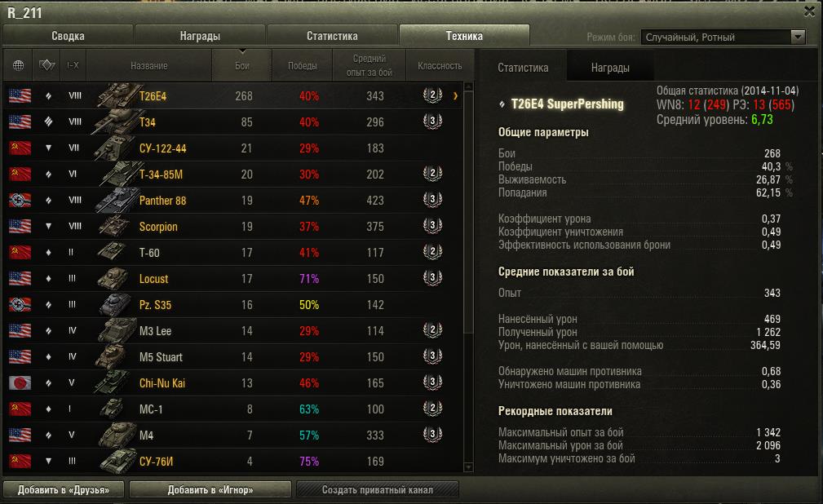Switch to the Статистика top tab
The height and width of the screenshot is (504, 823).
click(x=332, y=36)
